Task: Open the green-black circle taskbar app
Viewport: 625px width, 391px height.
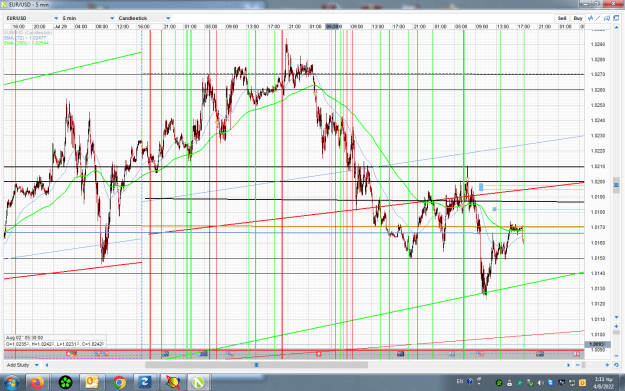Action: pyautogui.click(x=65, y=383)
